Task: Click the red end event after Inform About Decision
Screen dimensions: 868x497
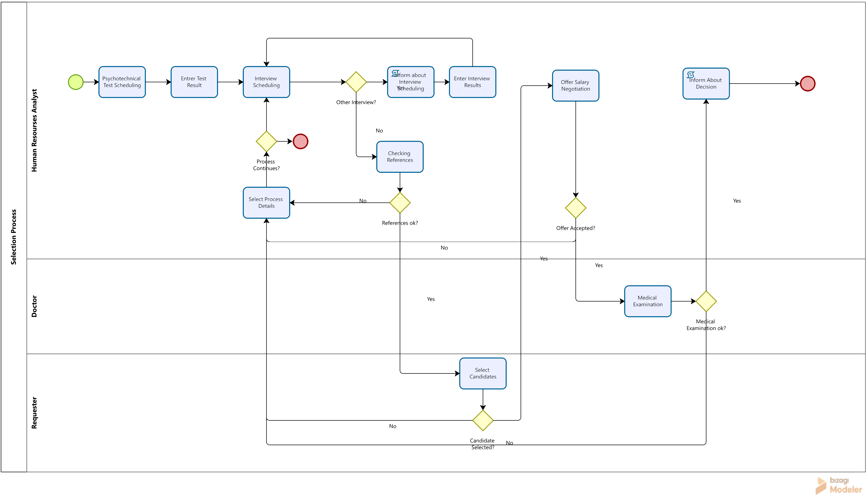Action: click(x=808, y=84)
